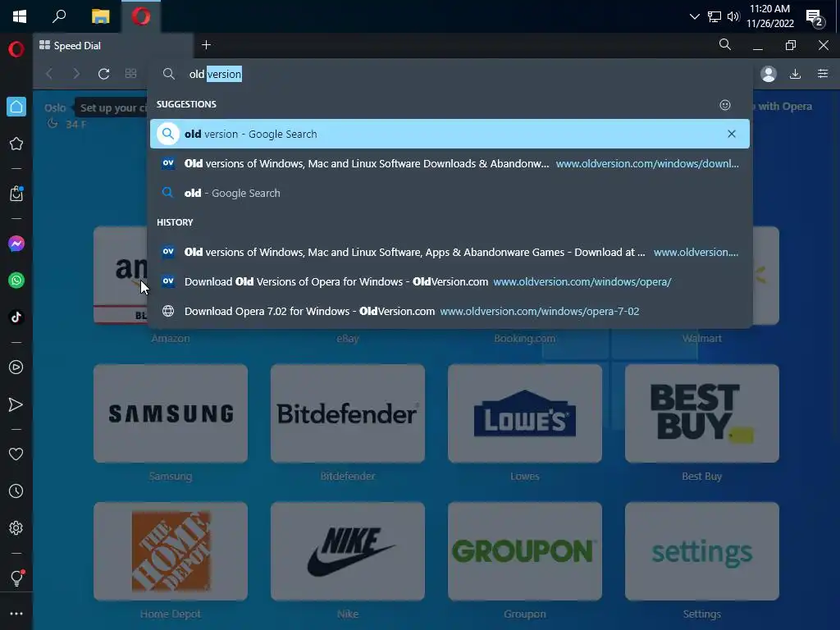Viewport: 840px width, 630px height.
Task: Show hidden system tray icons
Action: (694, 16)
